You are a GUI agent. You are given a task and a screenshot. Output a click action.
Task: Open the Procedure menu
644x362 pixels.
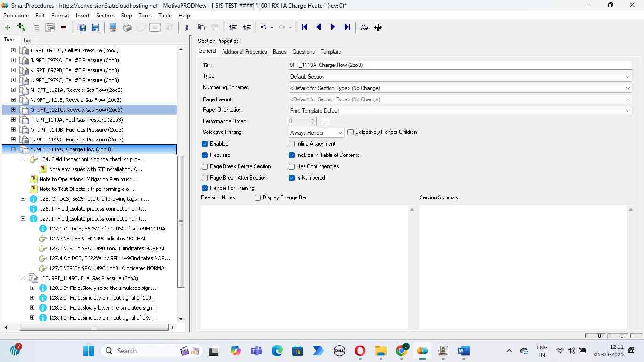(16, 16)
